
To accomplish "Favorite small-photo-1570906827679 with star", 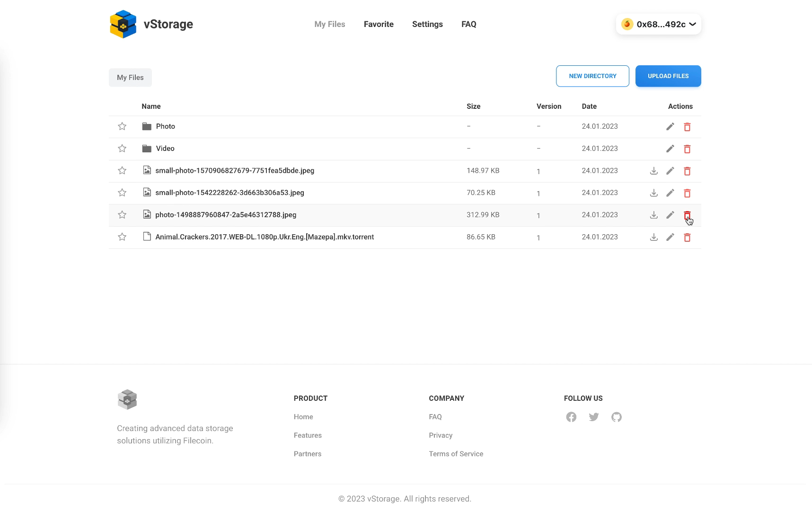I will point(122,170).
